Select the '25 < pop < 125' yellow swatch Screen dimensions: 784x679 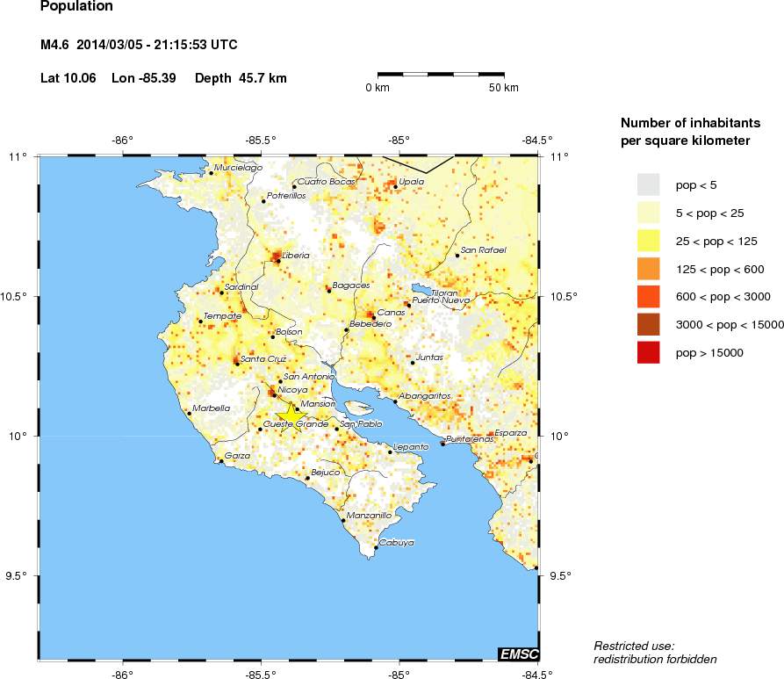tap(648, 242)
